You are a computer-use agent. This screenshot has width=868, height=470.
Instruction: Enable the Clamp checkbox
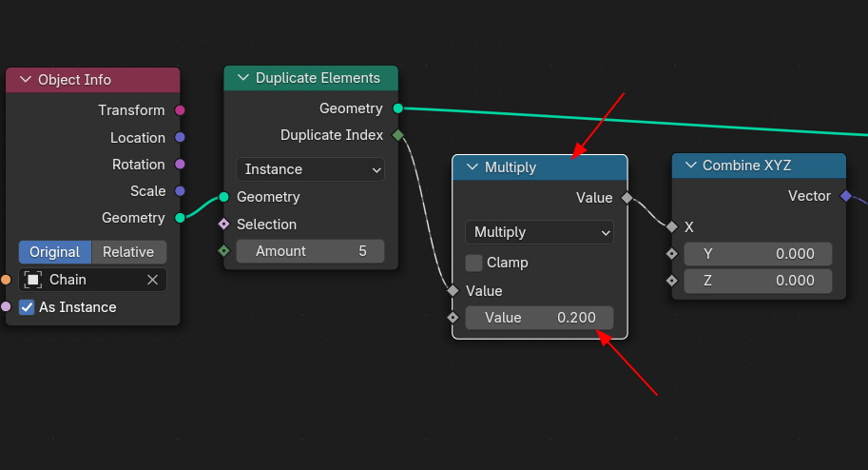click(x=473, y=263)
